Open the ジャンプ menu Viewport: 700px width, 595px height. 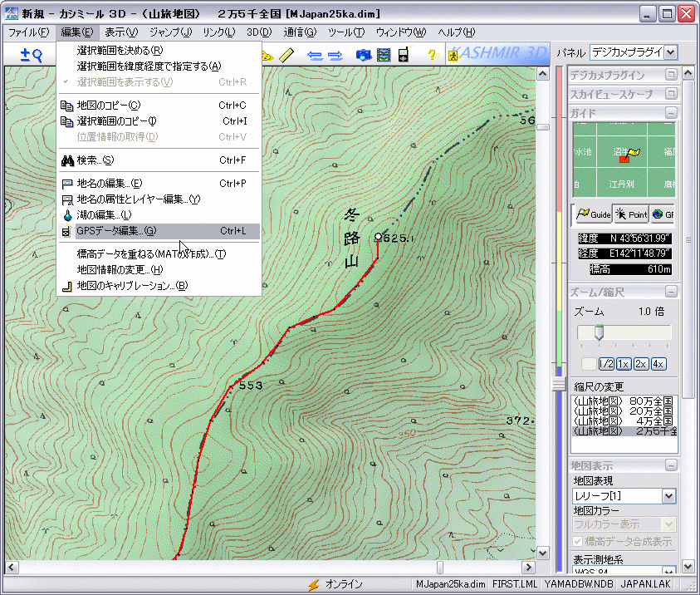click(x=170, y=32)
